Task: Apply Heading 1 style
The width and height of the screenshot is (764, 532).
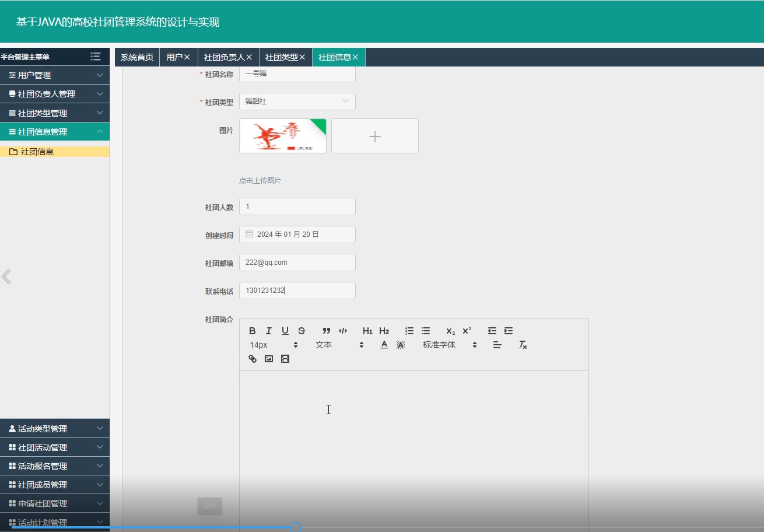Action: point(367,331)
